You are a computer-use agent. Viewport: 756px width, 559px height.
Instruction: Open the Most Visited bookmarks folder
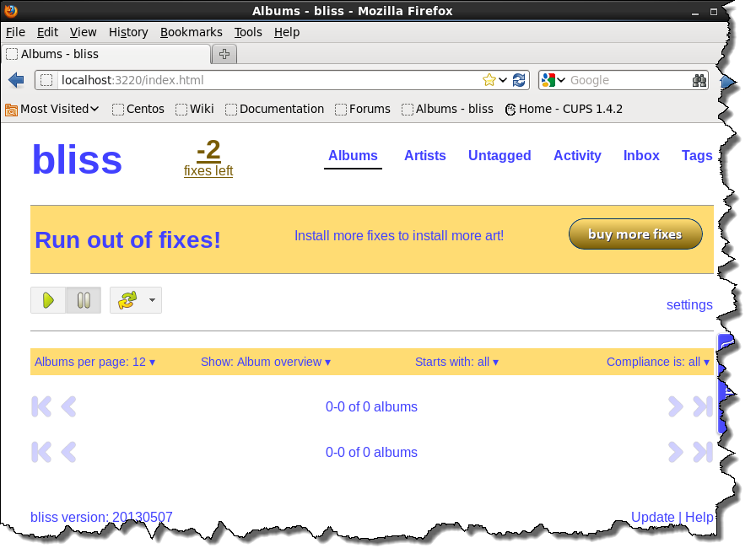tap(52, 110)
